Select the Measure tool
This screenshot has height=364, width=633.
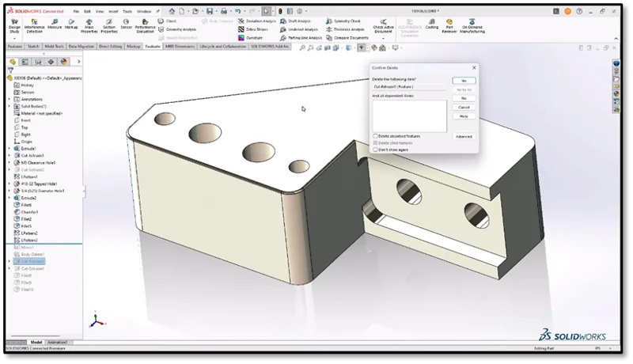coord(55,24)
